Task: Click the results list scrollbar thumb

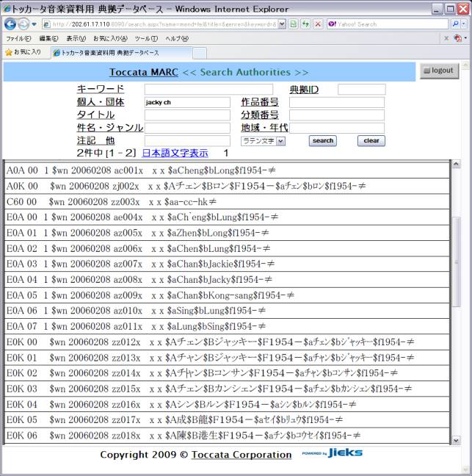Action: point(456,262)
